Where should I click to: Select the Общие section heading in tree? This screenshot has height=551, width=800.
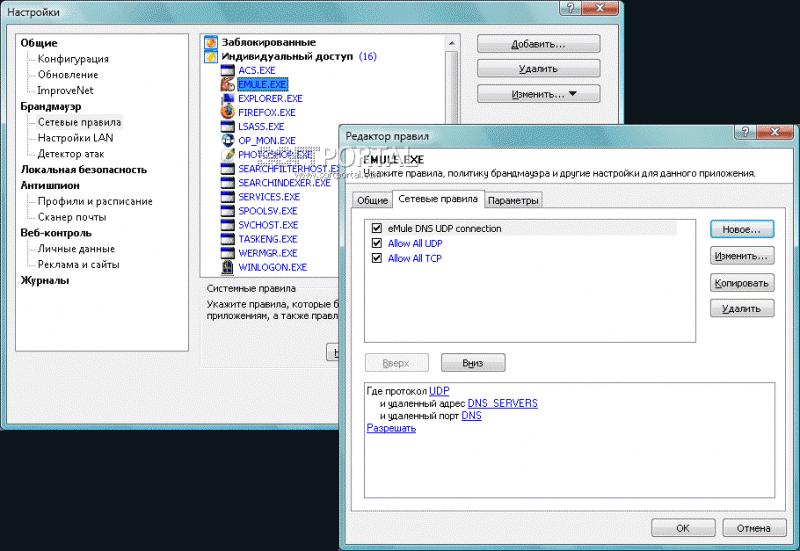pyautogui.click(x=39, y=43)
